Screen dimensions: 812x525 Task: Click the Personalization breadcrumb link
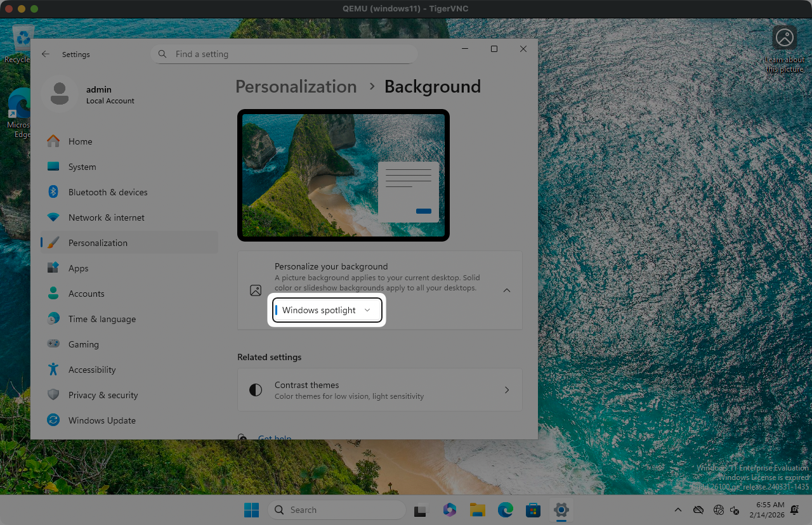(296, 87)
